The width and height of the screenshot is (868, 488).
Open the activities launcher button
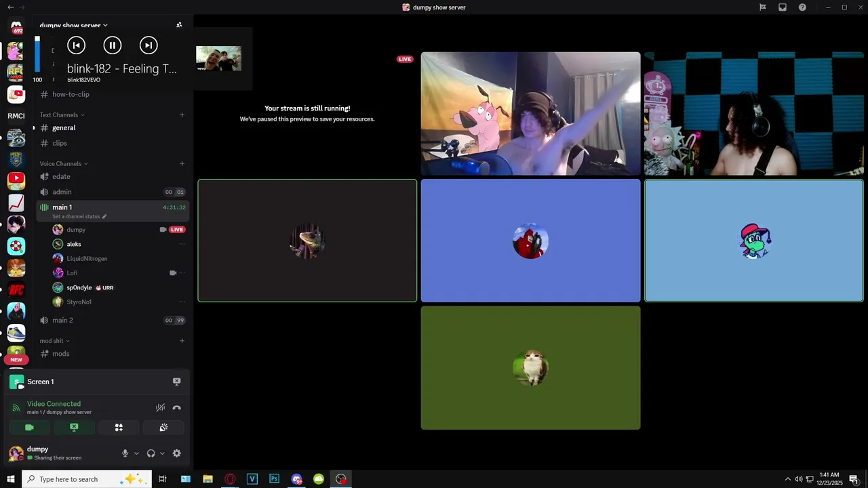point(119,428)
